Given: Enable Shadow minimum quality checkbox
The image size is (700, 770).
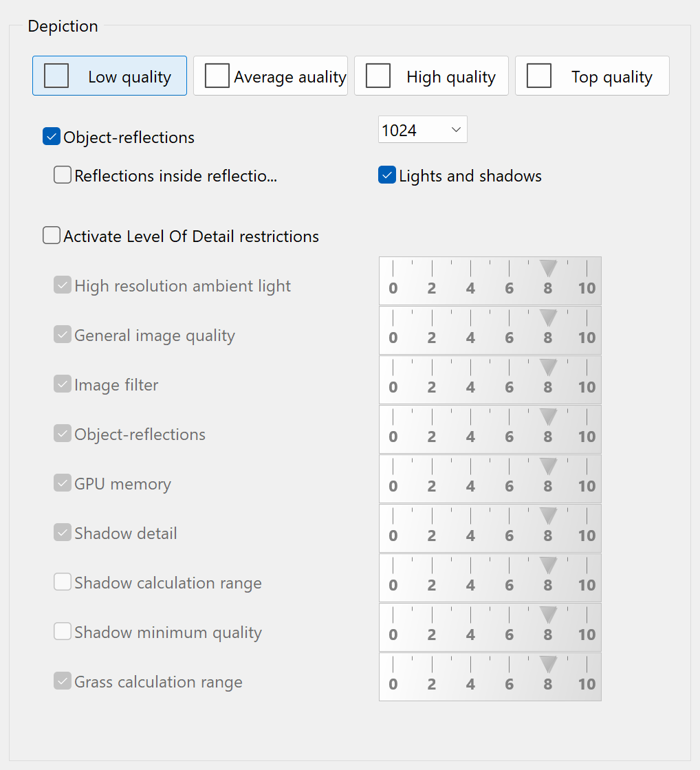Looking at the screenshot, I should pos(63,632).
